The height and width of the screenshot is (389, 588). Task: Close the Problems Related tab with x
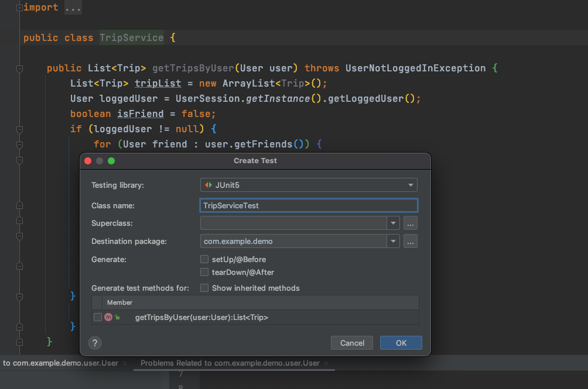tap(326, 363)
